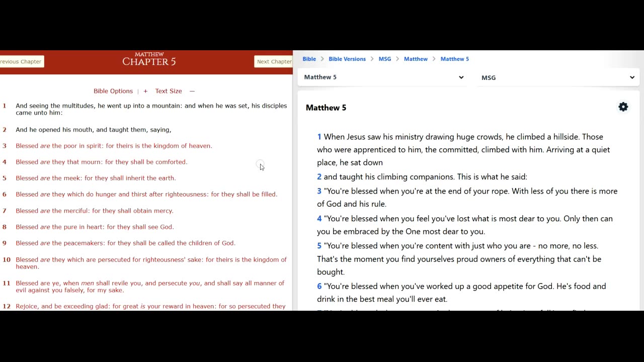The image size is (644, 362).
Task: Open the Matthew 5 breadcrumb link
Action: pos(454,59)
